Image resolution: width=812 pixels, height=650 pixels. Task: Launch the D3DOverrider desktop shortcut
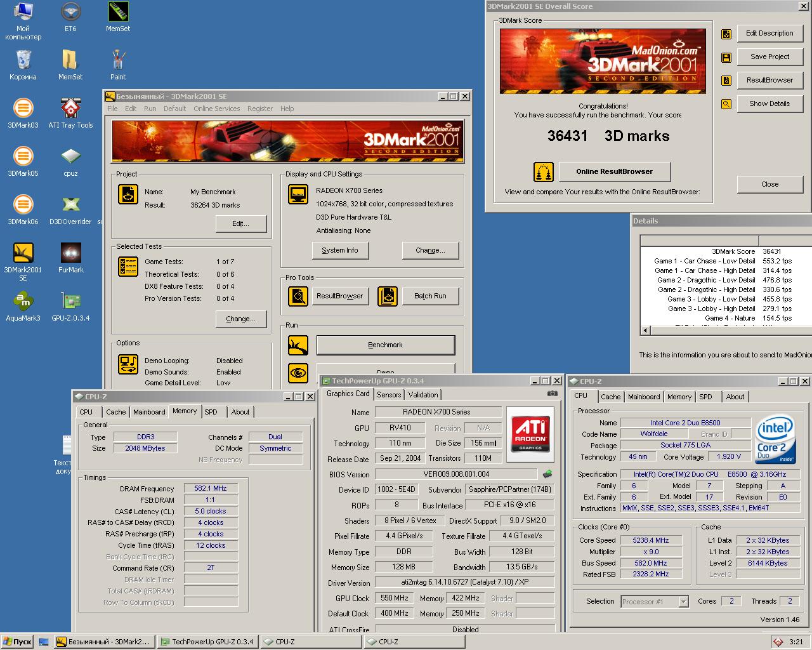[70, 210]
